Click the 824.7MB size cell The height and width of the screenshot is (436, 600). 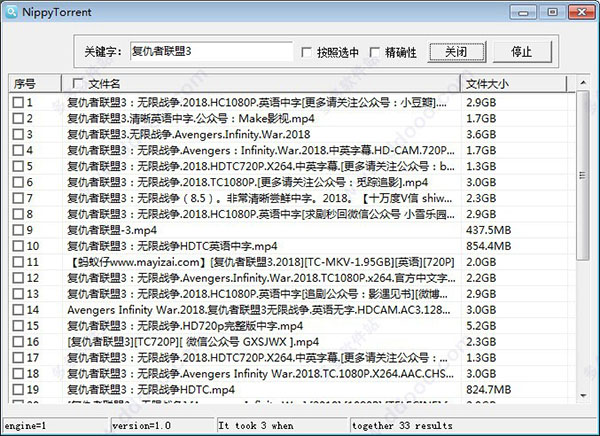(x=488, y=390)
